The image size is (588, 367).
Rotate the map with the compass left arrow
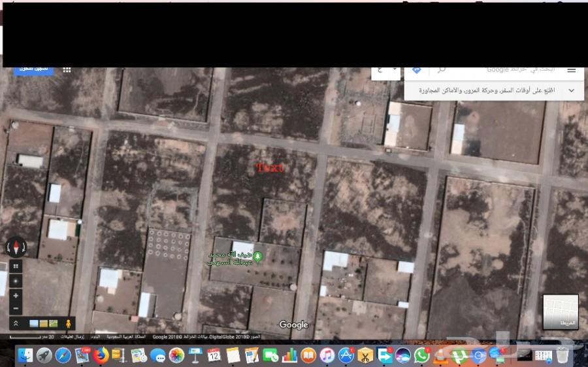[8, 247]
